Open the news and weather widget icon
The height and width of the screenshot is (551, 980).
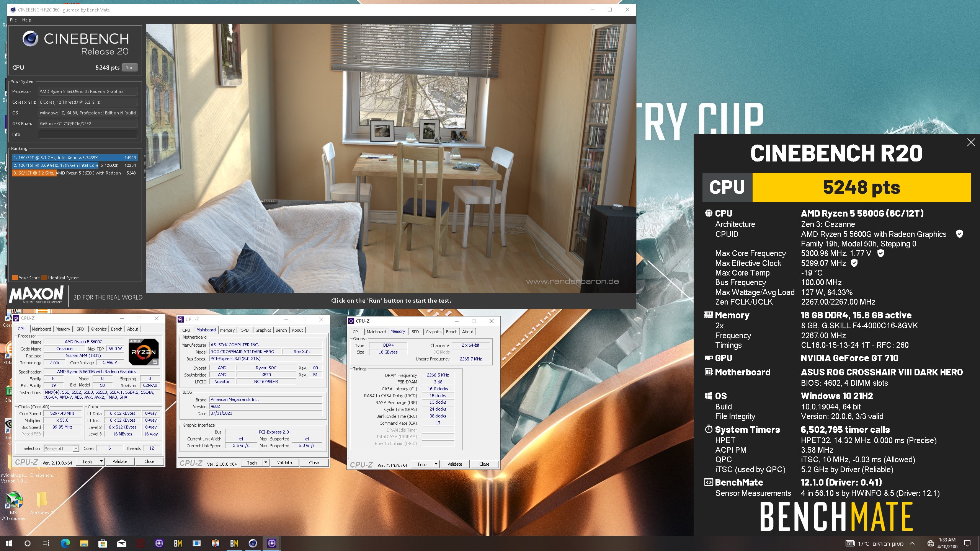point(850,543)
